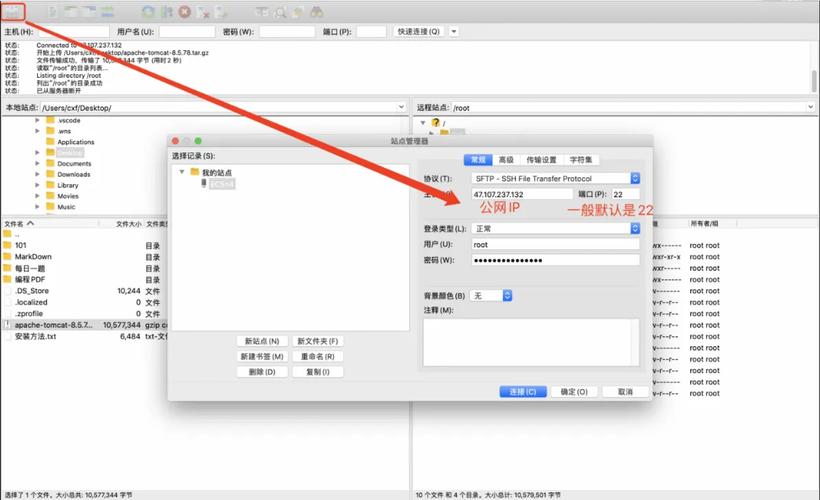
Task: Open the 远程站点 path dropdown arrow
Action: click(810, 107)
